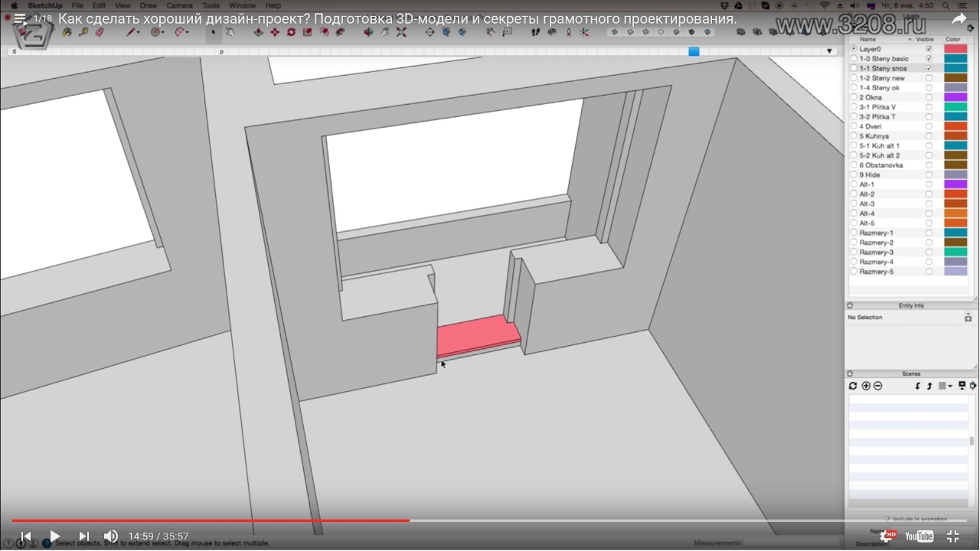Skip to the next video in playlist

(x=84, y=536)
